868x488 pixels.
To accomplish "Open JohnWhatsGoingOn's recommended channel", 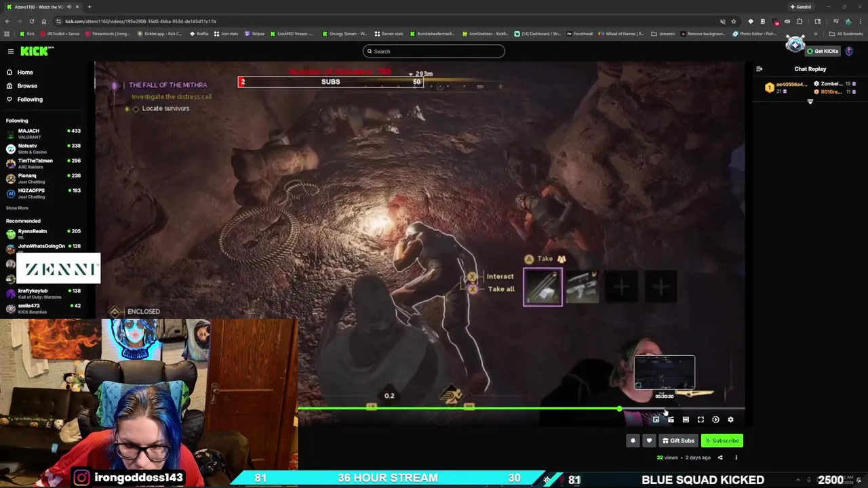I will 44,247.
